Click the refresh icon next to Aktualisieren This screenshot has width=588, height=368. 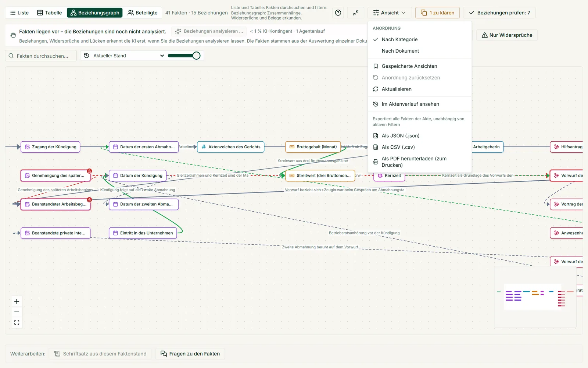(x=376, y=89)
